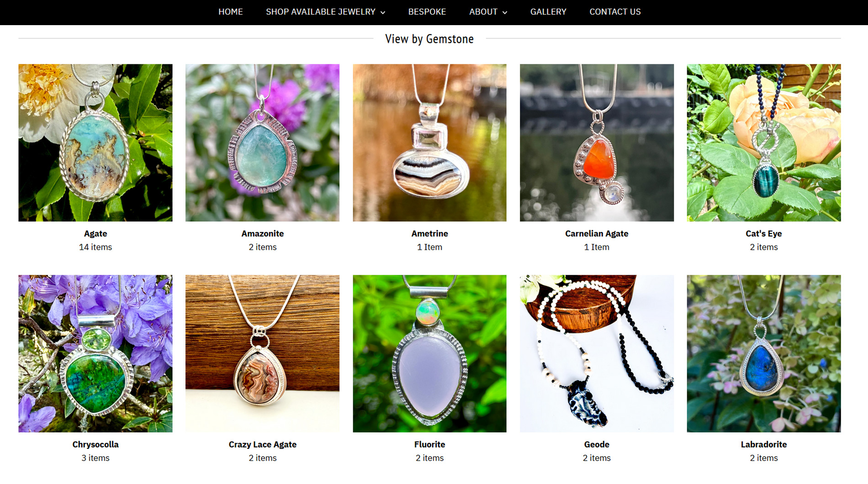The height and width of the screenshot is (484, 868).
Task: Click Contact Us in navigation
Action: click(x=615, y=12)
